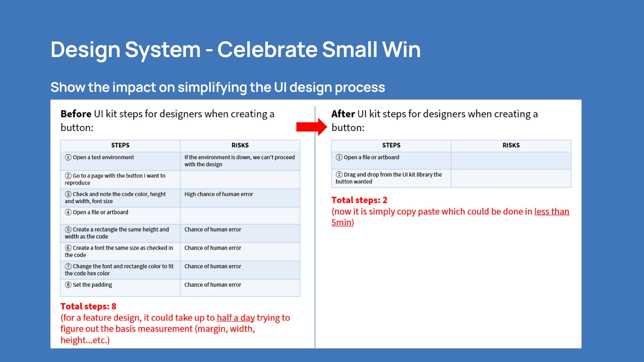Click the circled 2 in After table

point(339,174)
